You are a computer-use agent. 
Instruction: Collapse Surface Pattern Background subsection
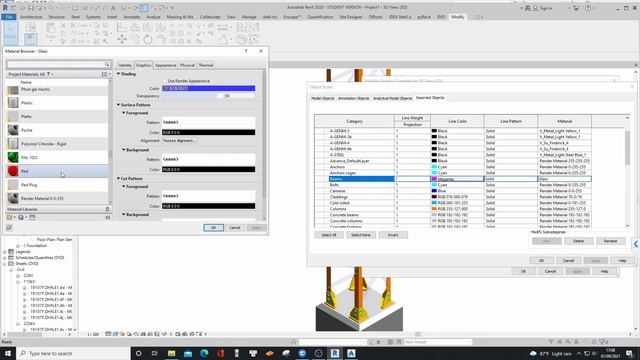124,150
